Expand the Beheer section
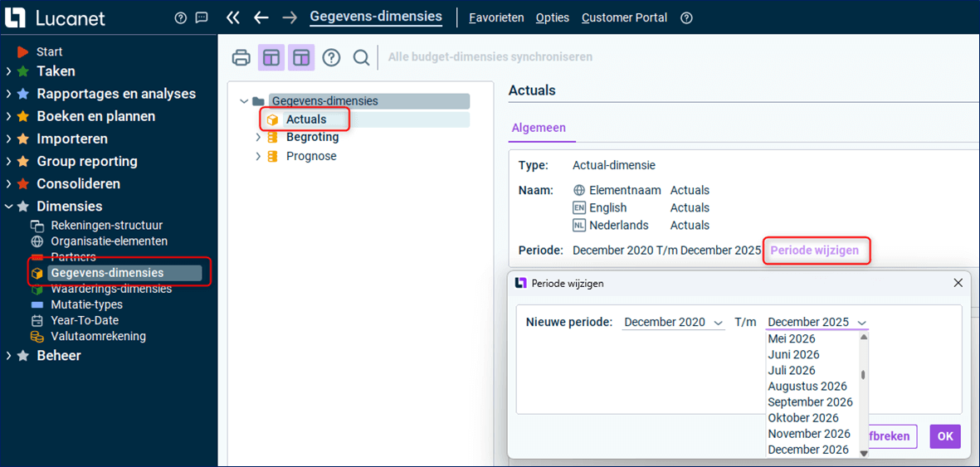The width and height of the screenshot is (980, 467). point(8,357)
